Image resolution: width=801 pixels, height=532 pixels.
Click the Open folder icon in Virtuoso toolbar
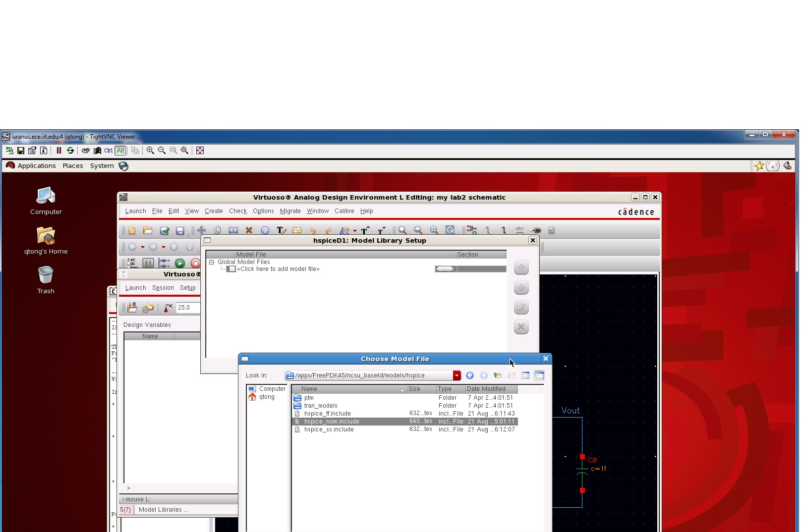pyautogui.click(x=148, y=230)
